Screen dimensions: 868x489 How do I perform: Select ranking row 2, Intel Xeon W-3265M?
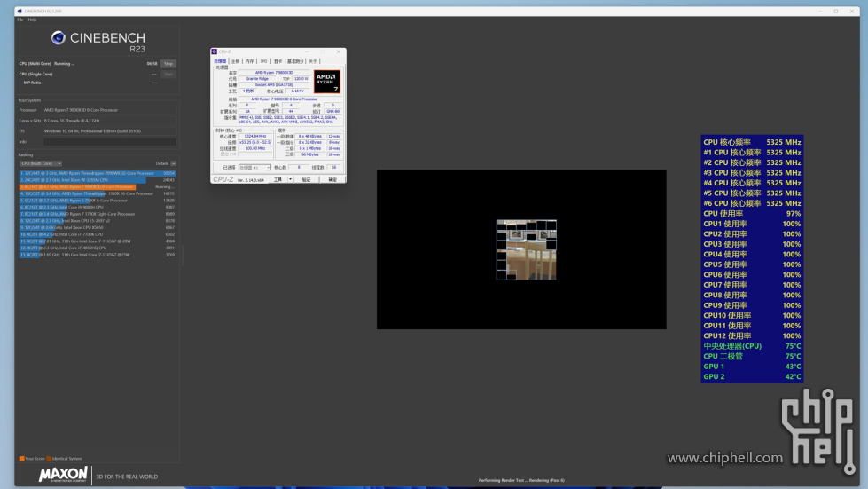pyautogui.click(x=98, y=180)
